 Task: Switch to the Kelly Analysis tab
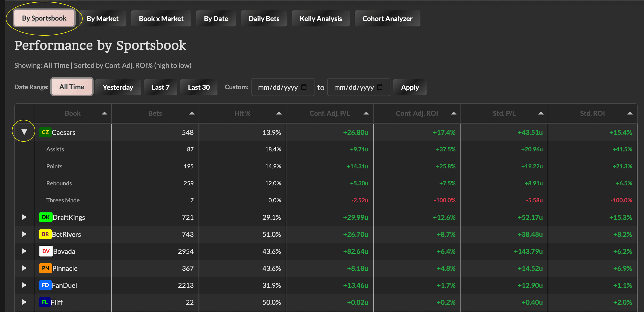tap(321, 19)
